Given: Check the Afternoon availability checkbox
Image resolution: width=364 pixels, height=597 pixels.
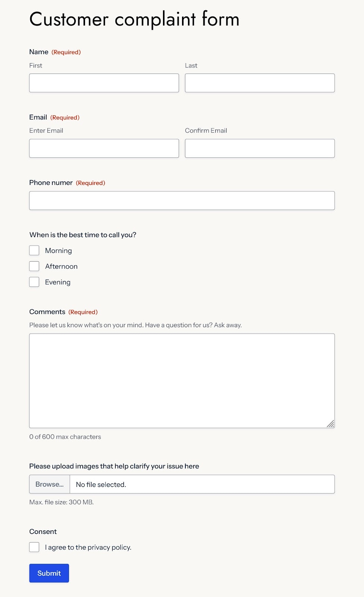Looking at the screenshot, I should [34, 266].
